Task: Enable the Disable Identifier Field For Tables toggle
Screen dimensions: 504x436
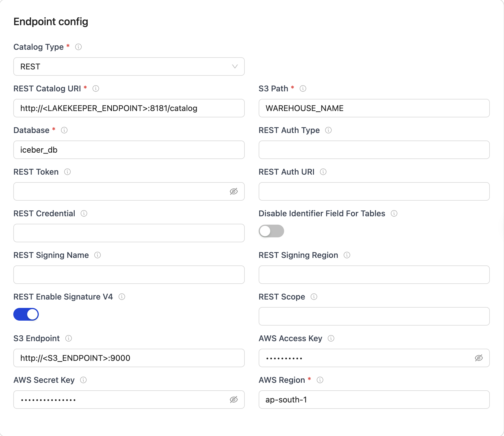Action: (x=271, y=231)
